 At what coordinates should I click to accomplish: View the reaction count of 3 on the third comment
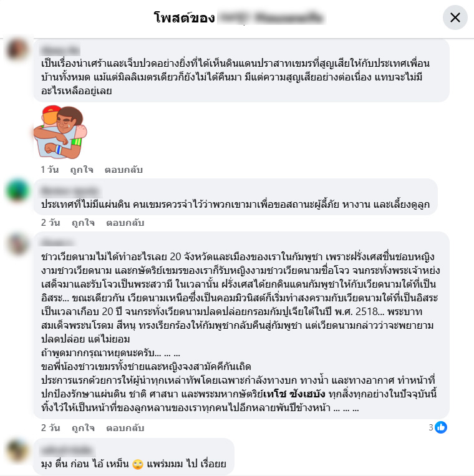(x=430, y=427)
